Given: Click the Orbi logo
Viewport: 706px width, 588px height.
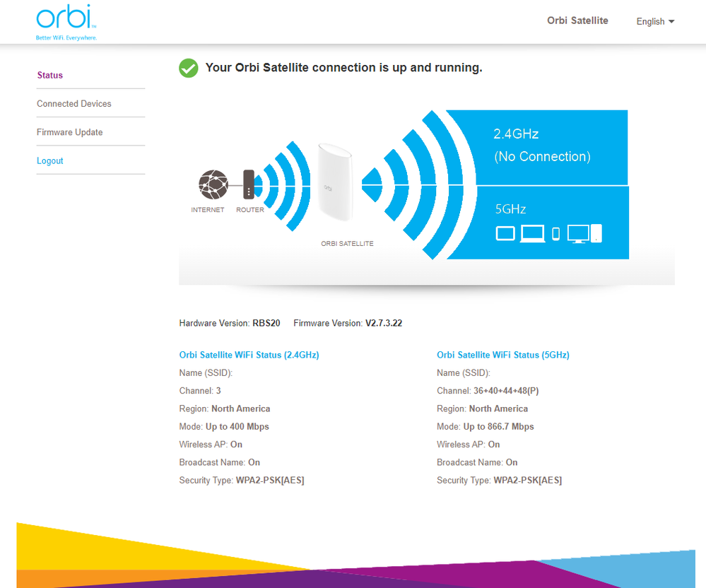Looking at the screenshot, I should click(66, 22).
